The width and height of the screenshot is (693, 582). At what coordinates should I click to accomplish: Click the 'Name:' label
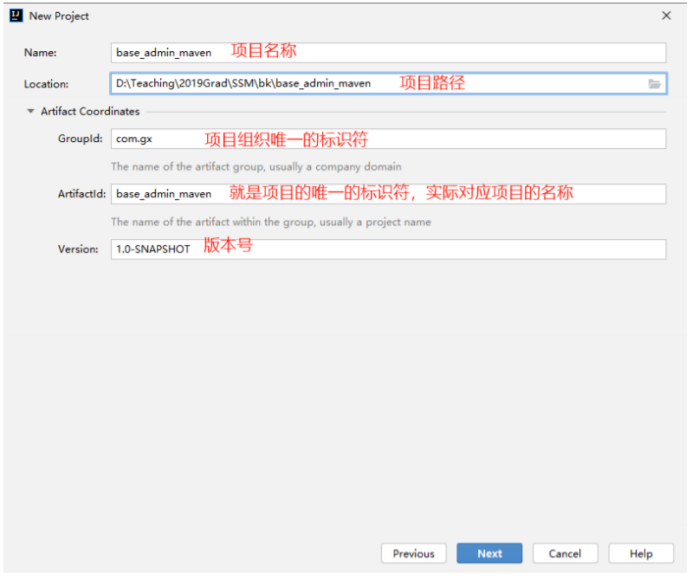(40, 53)
